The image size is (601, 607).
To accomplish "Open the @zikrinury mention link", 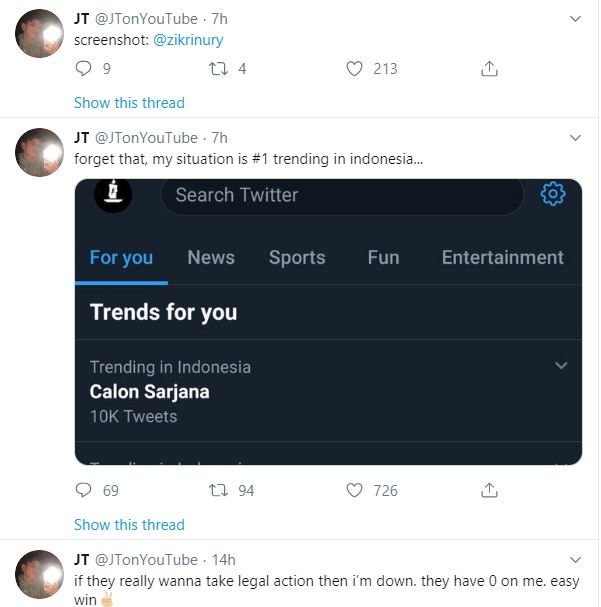I will (x=188, y=40).
